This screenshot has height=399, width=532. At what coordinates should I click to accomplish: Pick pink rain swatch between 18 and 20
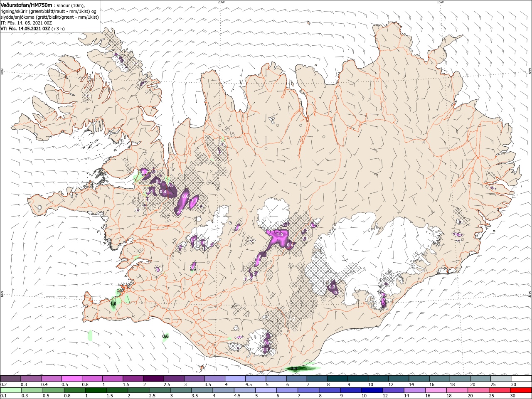(x=458, y=390)
